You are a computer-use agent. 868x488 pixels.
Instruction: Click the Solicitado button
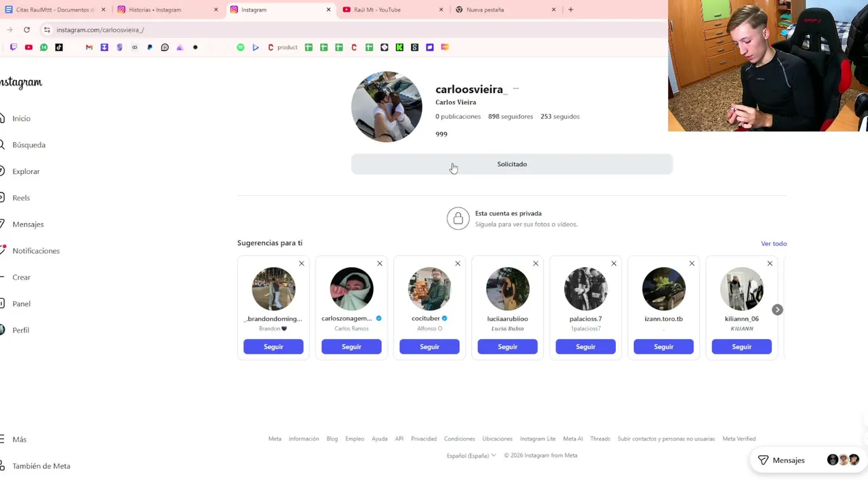pos(512,164)
